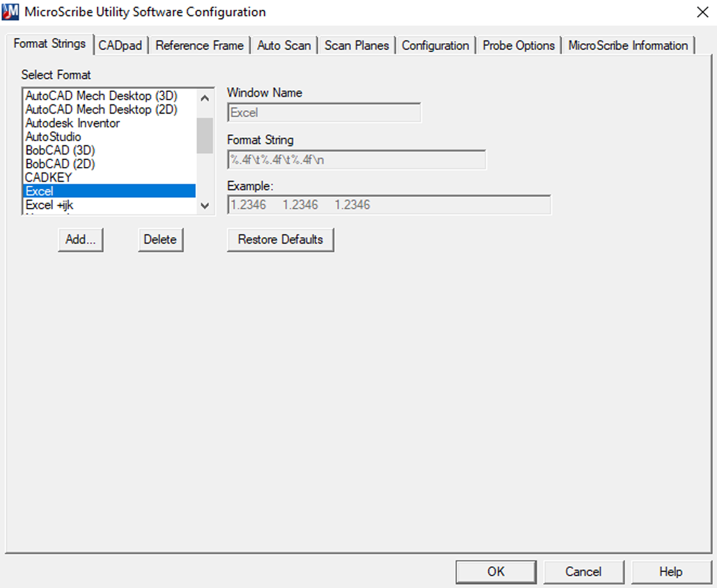Close the Software Configuration dialog
Viewport: 717px width, 588px height.
pos(702,12)
